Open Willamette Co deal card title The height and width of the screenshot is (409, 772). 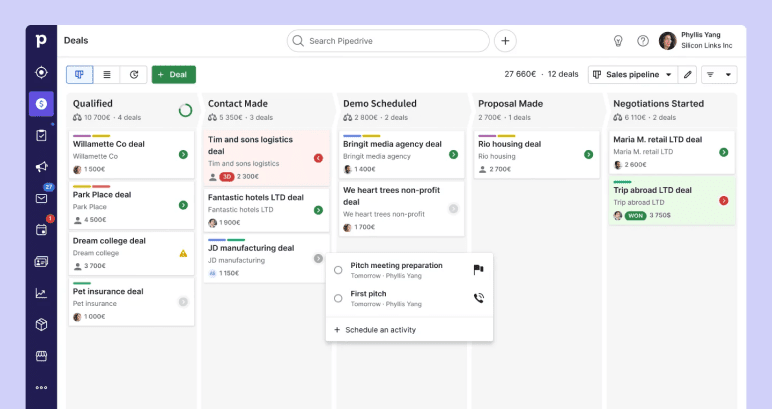point(109,144)
